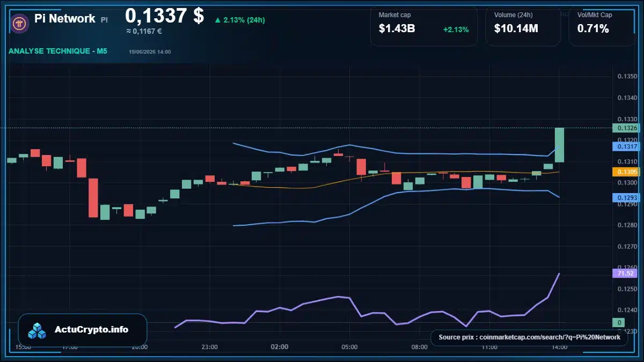The image size is (644, 362).
Task: Click the purple RSI line peak
Action: (559, 274)
